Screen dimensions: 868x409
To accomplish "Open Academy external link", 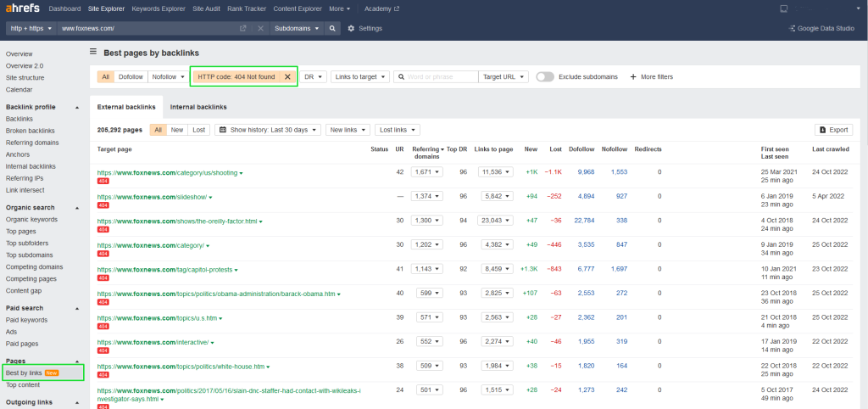I will pyautogui.click(x=382, y=8).
